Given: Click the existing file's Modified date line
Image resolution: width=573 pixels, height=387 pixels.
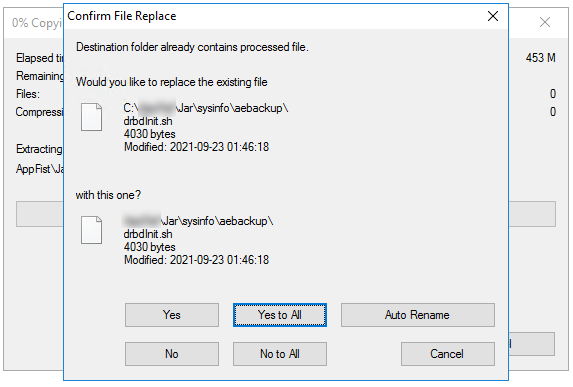Looking at the screenshot, I should [197, 147].
